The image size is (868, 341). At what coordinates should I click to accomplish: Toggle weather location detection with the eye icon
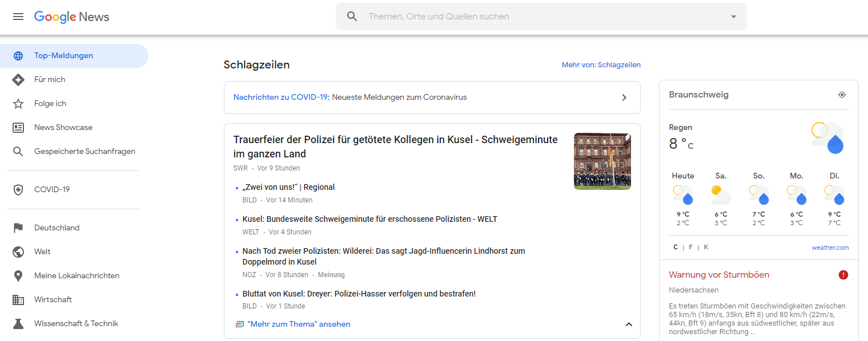pos(842,94)
